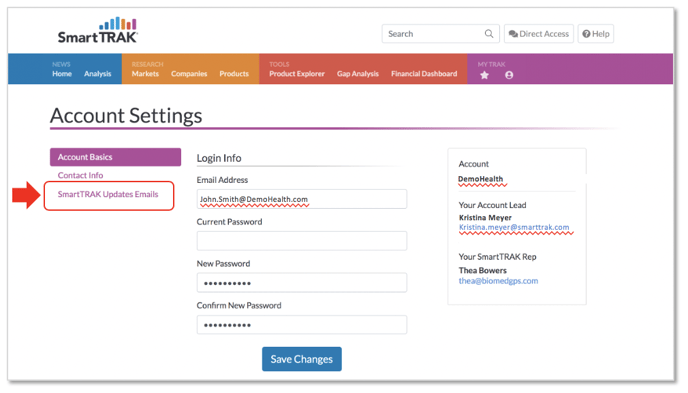This screenshot has width=688, height=393.
Task: Click the search magnifier icon
Action: click(x=489, y=34)
